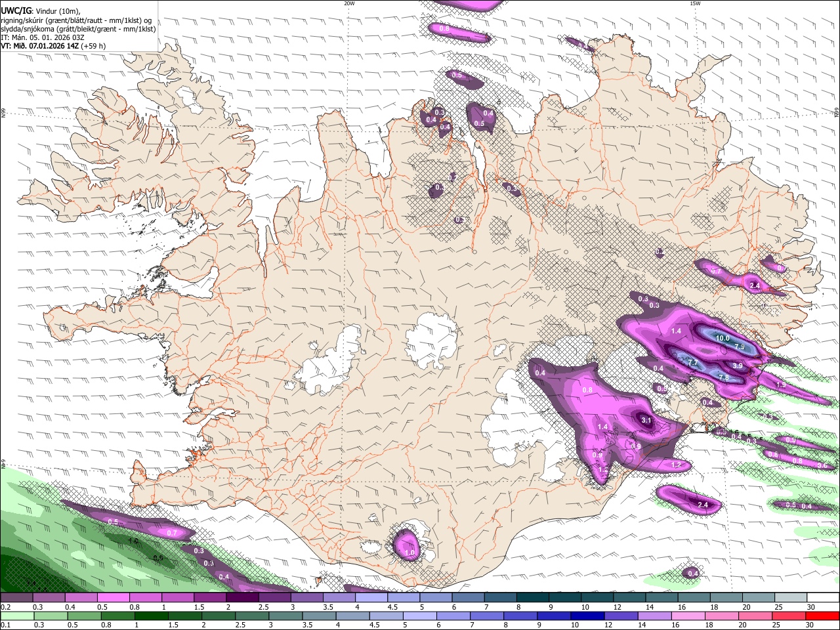Click the 'VT: Mið. 07.01.2026 14Z (+59 h)' line

coord(53,46)
